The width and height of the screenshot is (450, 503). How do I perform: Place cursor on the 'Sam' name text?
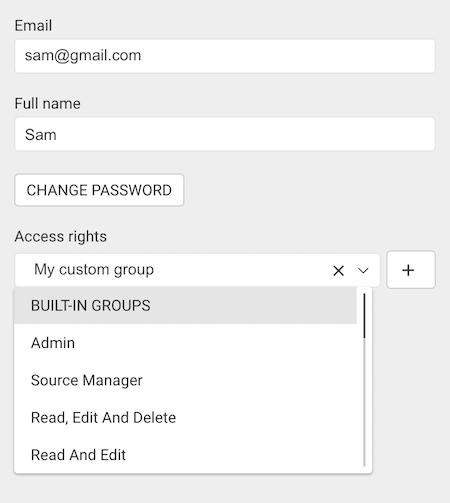[40, 135]
